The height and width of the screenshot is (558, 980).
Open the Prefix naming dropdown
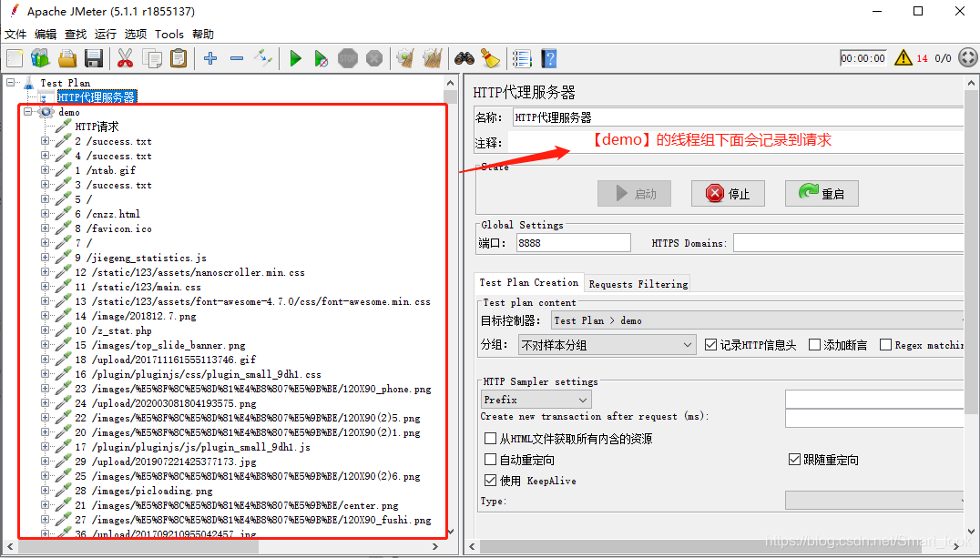(x=536, y=400)
